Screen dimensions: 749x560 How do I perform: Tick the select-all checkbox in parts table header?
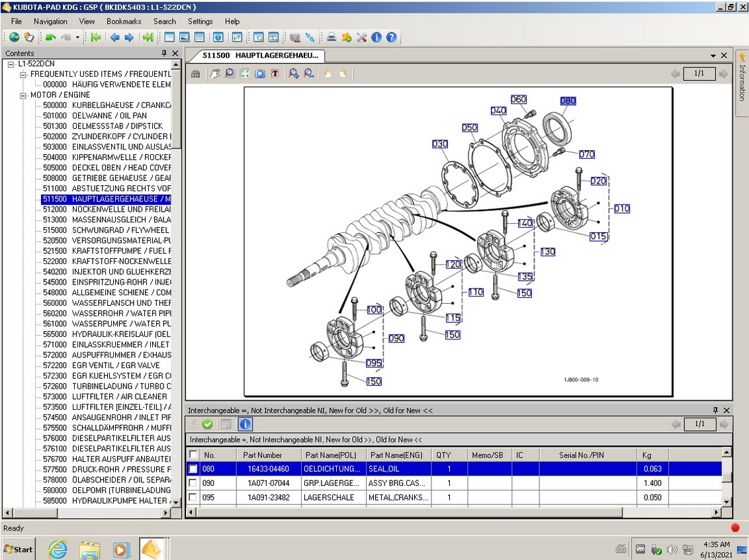[193, 454]
